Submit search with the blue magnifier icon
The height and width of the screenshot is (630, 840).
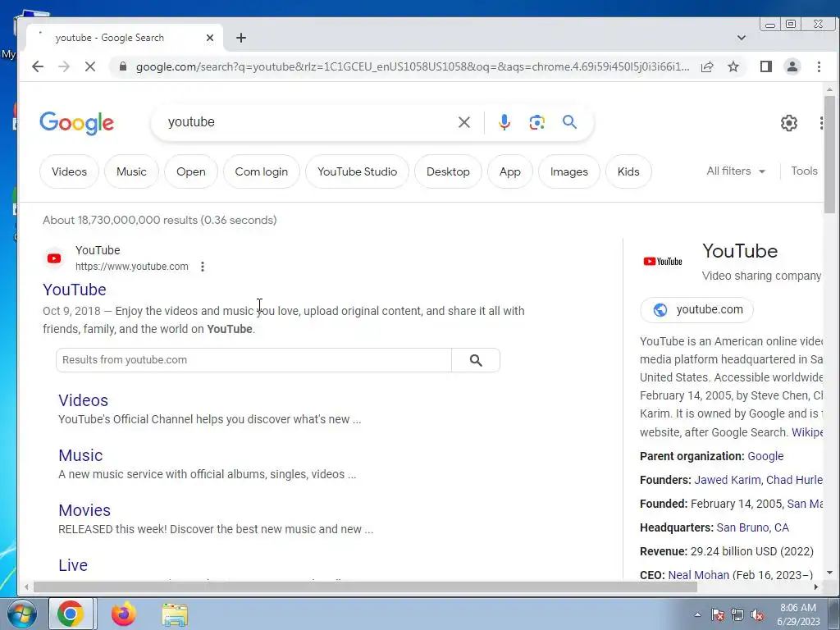point(569,122)
